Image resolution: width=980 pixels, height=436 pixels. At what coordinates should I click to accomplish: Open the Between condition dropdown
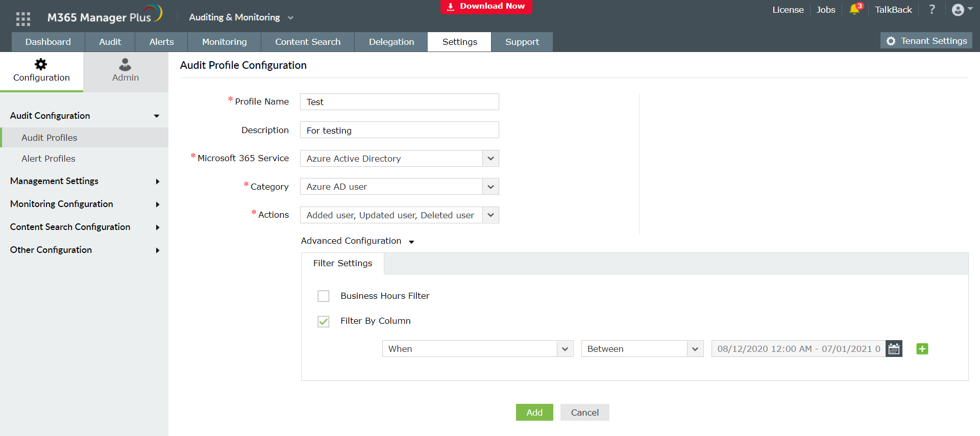pyautogui.click(x=642, y=349)
